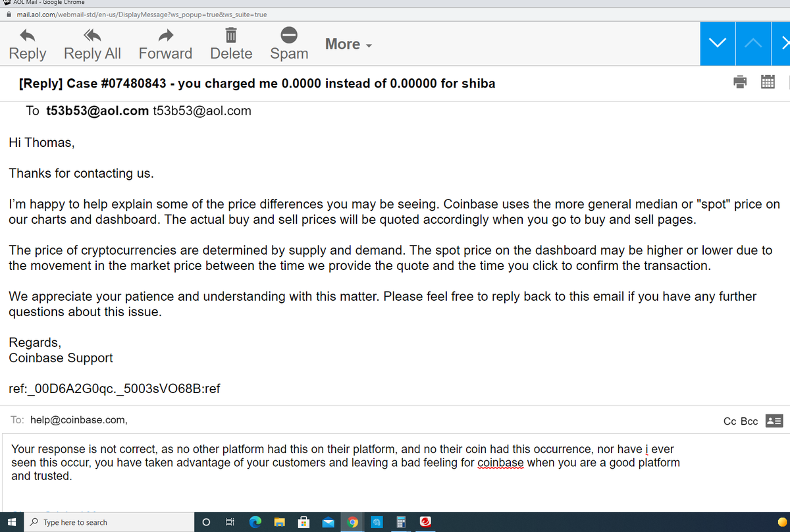Open the contacts picker icon next to Bcc

(774, 421)
